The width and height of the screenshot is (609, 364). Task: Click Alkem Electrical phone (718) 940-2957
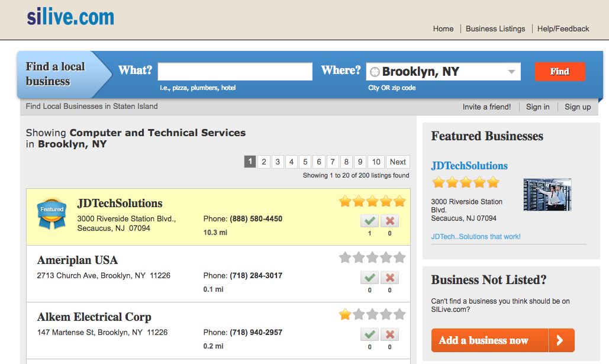tap(256, 332)
